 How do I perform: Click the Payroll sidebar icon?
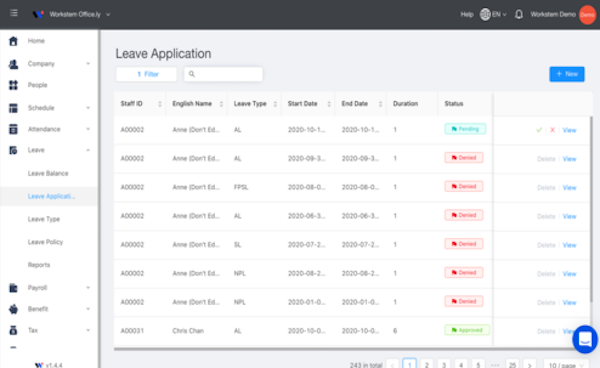(x=13, y=288)
